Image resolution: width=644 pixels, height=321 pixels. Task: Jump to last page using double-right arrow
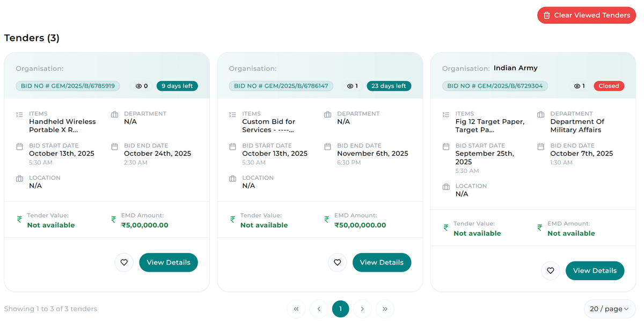pyautogui.click(x=385, y=309)
